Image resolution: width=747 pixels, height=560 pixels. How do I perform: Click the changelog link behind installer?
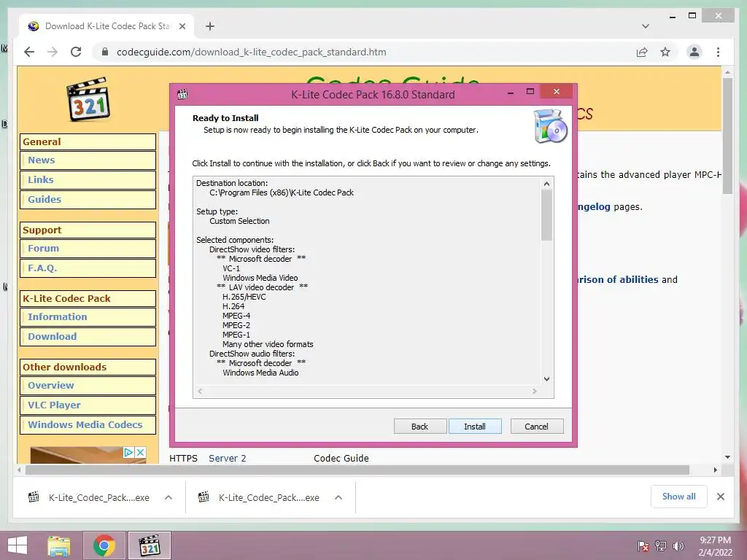pyautogui.click(x=593, y=206)
